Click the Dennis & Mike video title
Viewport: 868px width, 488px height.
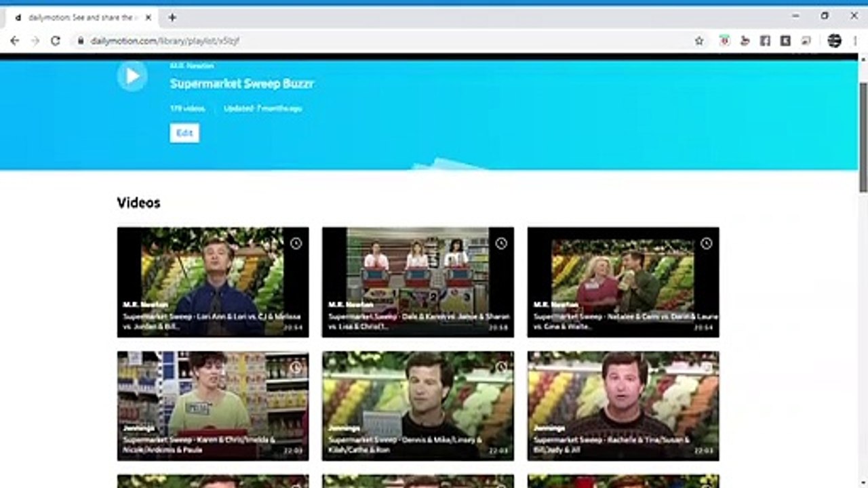tap(405, 445)
